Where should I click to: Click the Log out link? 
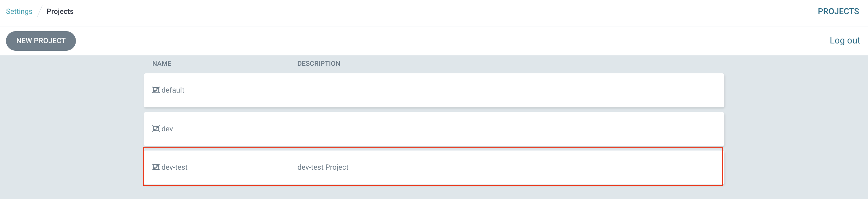tap(844, 40)
